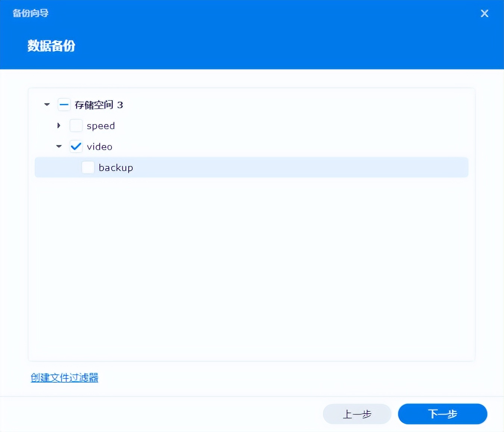
Task: Select the highlighted backup tree item
Action: pos(116,167)
